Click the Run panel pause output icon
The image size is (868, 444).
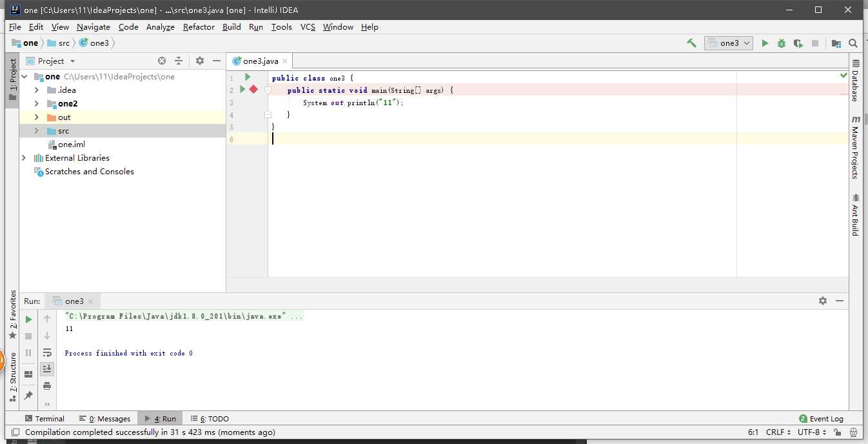click(x=28, y=353)
